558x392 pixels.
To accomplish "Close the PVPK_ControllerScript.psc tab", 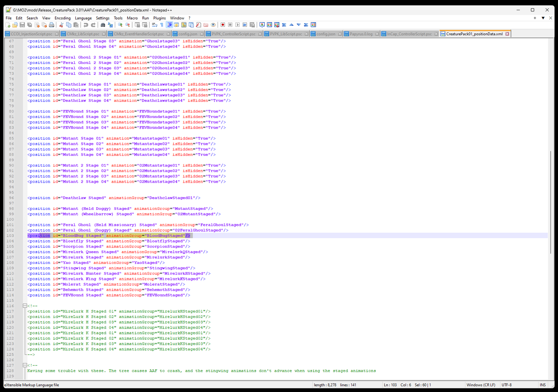I will (x=260, y=34).
